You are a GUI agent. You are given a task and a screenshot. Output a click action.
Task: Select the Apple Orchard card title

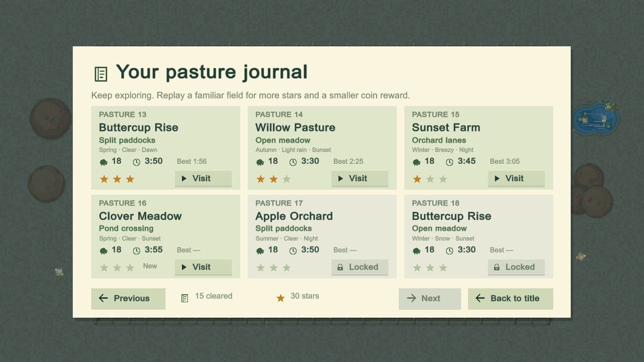point(294,216)
